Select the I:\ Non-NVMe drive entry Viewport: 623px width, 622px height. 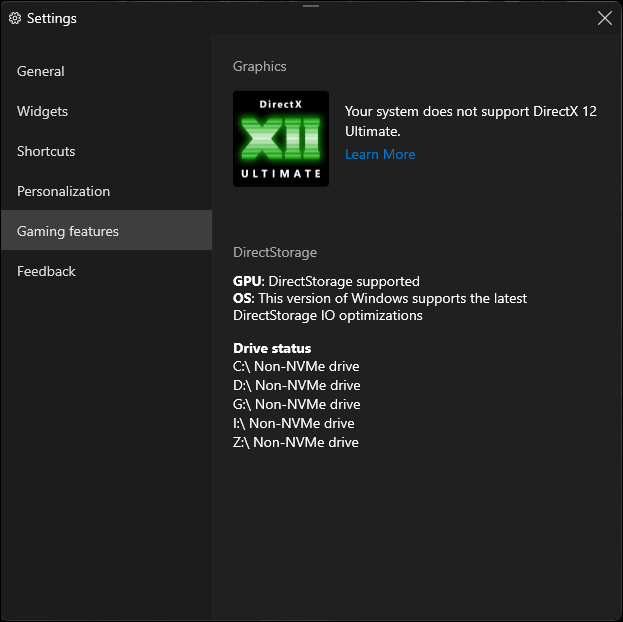(294, 423)
